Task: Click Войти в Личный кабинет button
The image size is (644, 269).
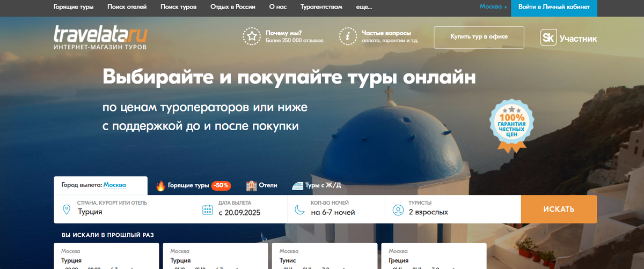Action: [x=554, y=8]
